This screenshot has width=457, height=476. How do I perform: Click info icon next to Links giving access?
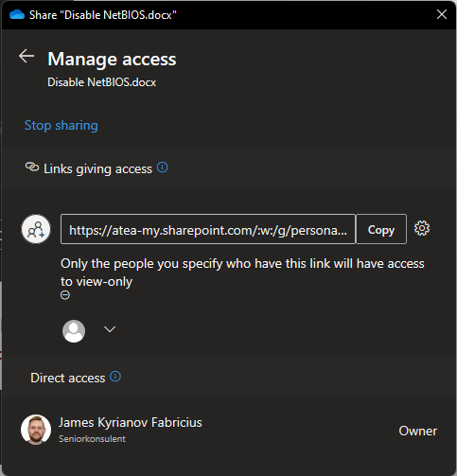162,167
